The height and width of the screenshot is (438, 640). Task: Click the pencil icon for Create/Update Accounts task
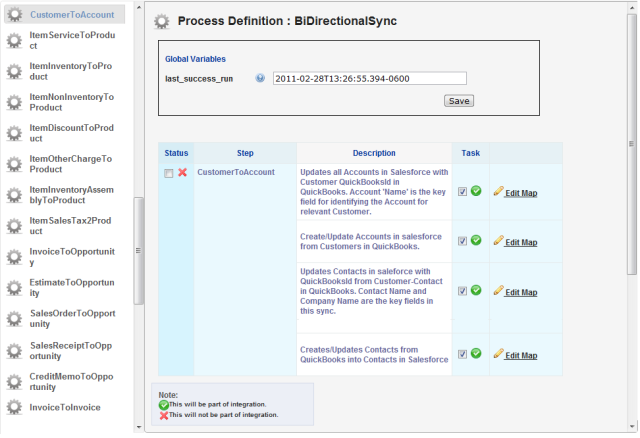point(498,241)
